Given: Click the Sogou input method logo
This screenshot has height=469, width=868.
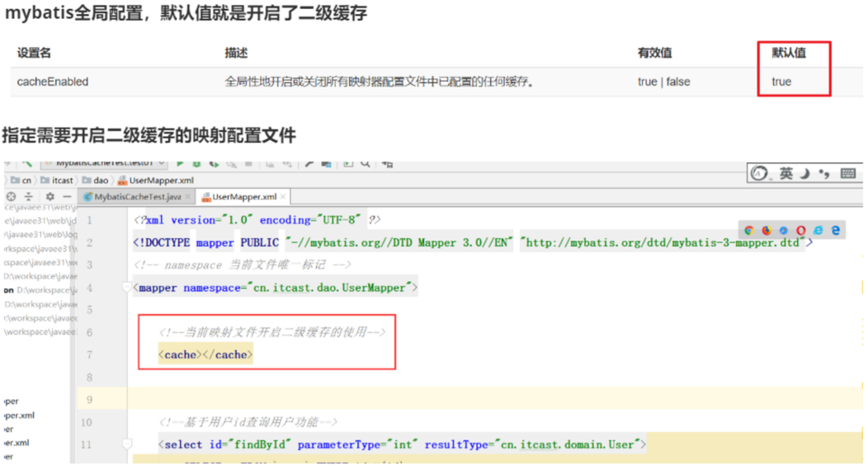Looking at the screenshot, I should [759, 174].
